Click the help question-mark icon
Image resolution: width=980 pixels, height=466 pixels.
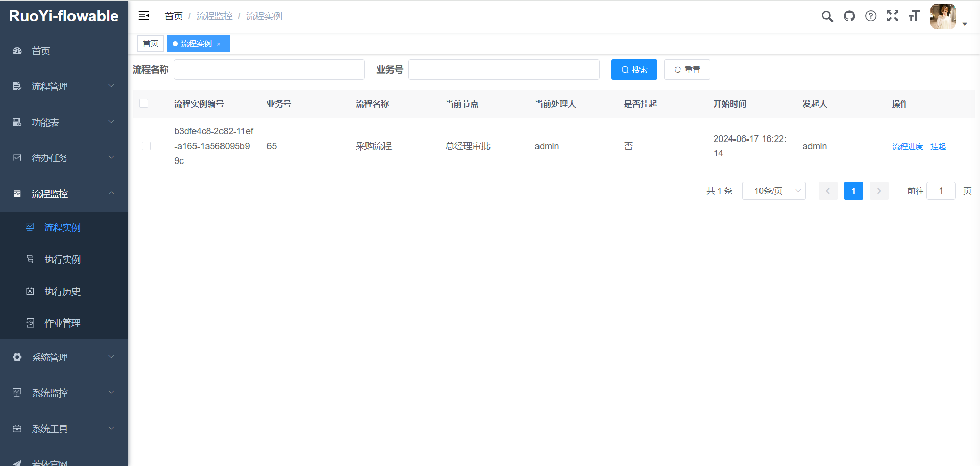click(871, 16)
